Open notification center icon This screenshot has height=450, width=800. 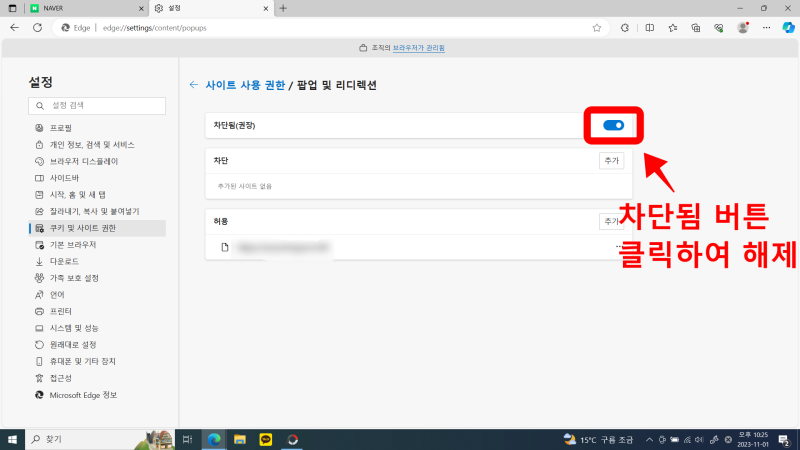tap(785, 440)
